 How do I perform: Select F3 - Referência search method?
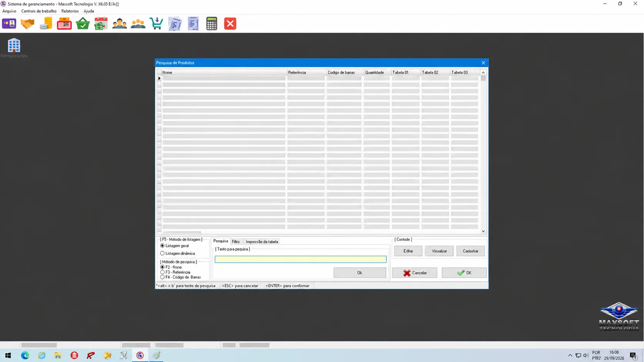175,272
